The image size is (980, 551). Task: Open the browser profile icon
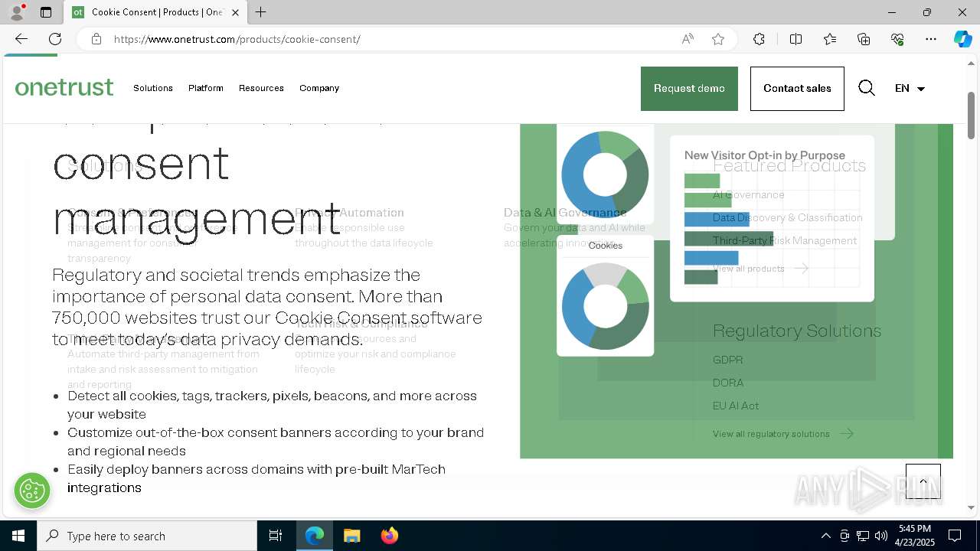(16, 12)
